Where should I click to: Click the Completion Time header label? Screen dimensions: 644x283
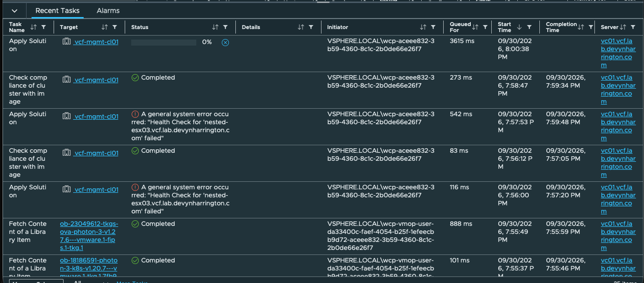point(561,27)
